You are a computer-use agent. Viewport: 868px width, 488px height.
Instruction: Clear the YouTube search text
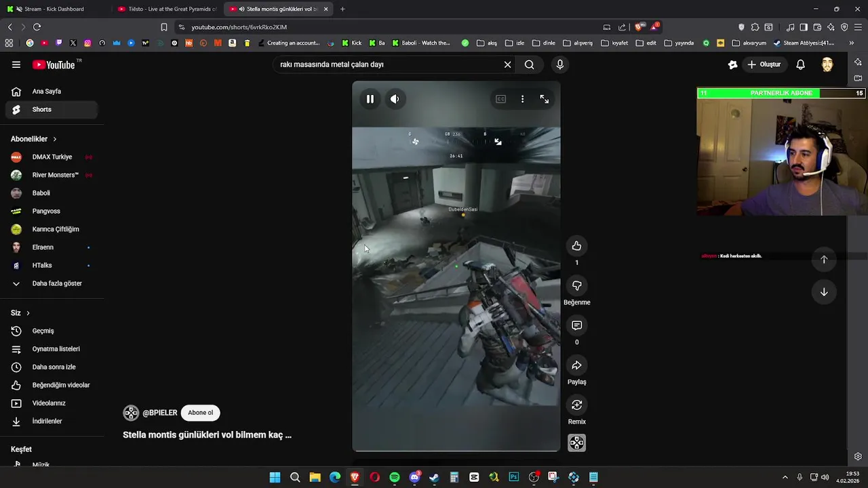pyautogui.click(x=507, y=64)
